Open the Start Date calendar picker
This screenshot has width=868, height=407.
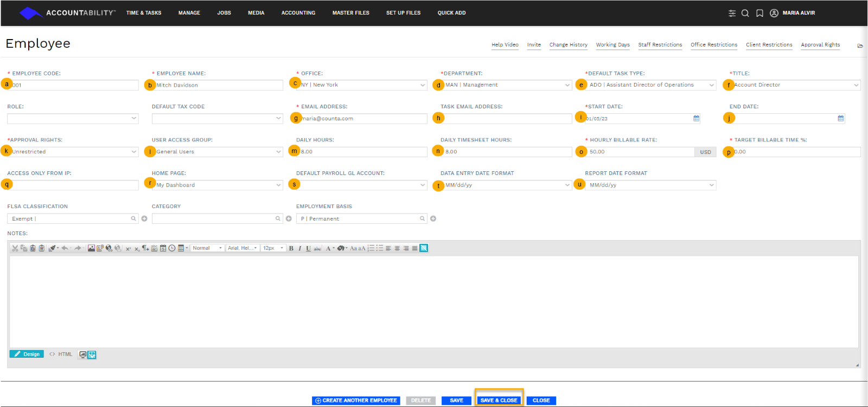697,118
